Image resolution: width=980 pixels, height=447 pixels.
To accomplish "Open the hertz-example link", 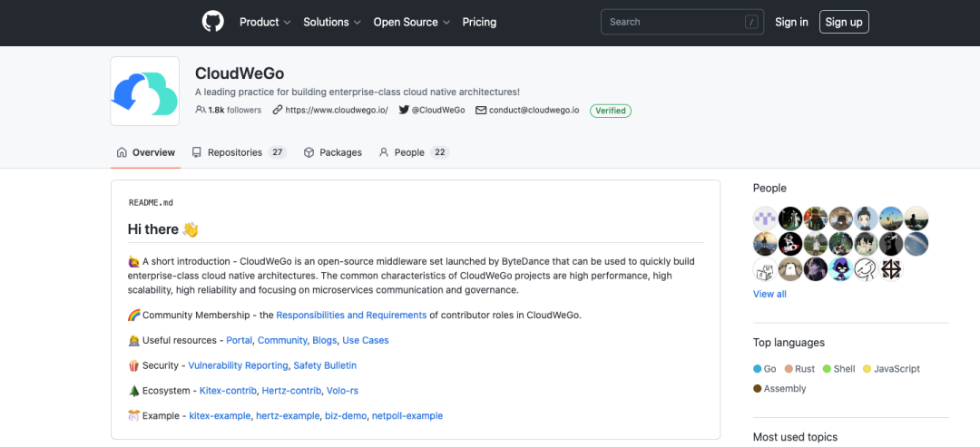I will click(289, 416).
